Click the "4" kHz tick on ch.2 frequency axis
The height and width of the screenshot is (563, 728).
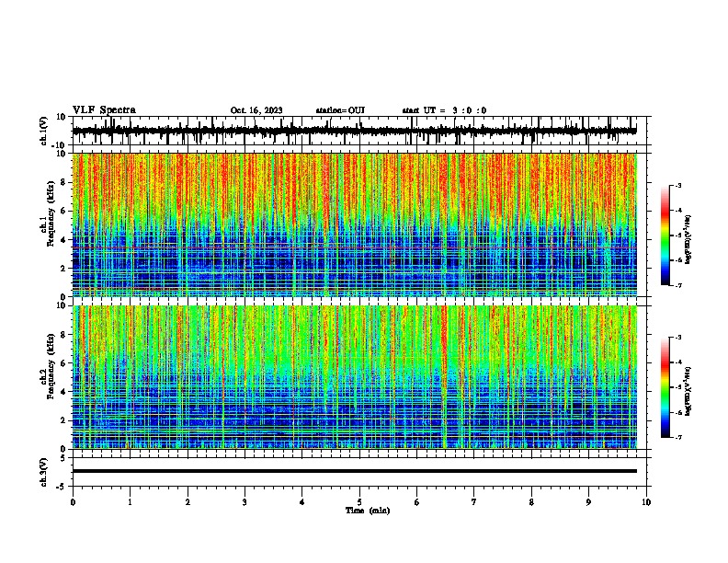pos(63,392)
